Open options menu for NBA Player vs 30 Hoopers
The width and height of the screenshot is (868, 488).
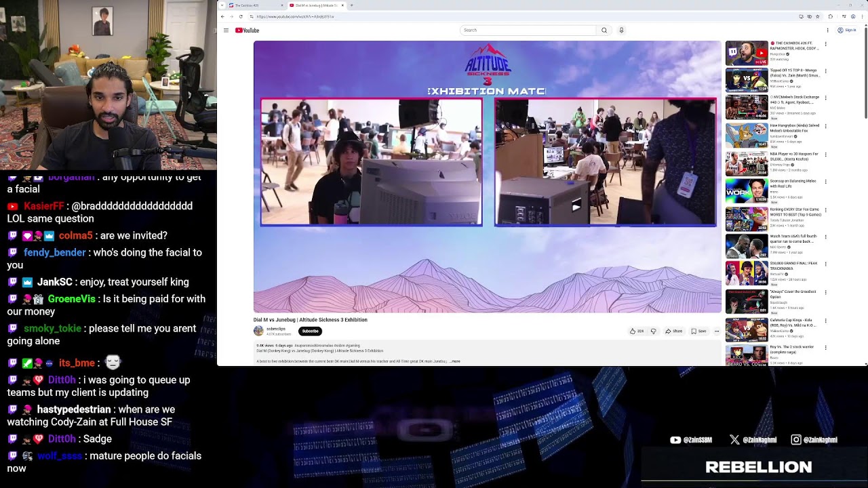[x=826, y=155]
